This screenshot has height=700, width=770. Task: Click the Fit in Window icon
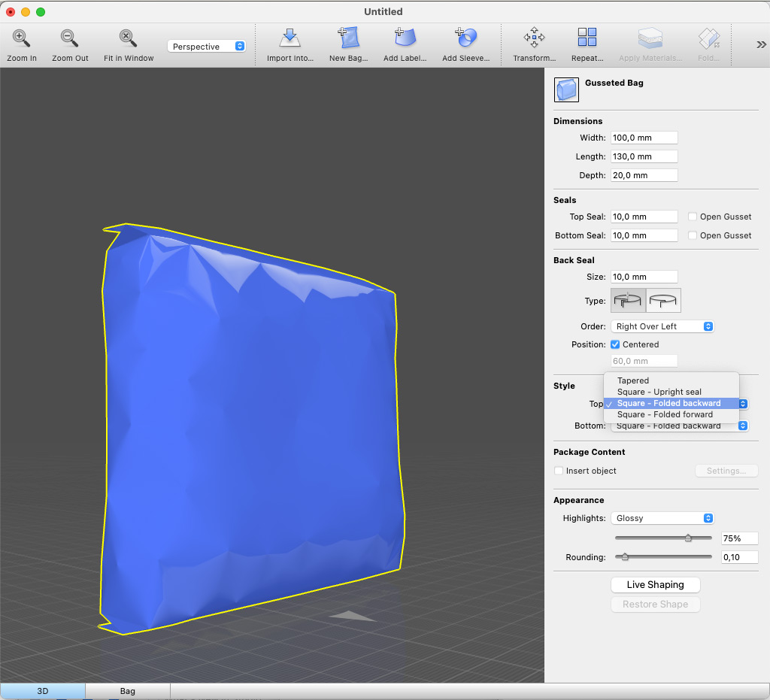pyautogui.click(x=129, y=38)
